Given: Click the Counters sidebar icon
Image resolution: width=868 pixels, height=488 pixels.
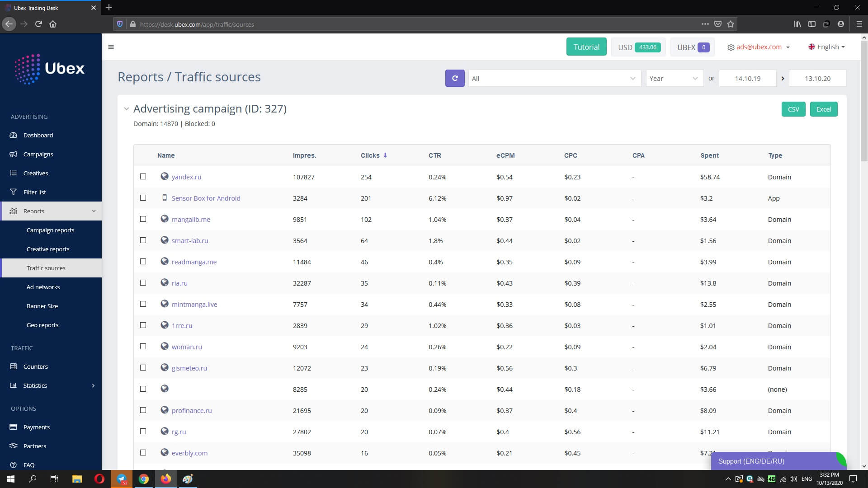Looking at the screenshot, I should tap(14, 366).
